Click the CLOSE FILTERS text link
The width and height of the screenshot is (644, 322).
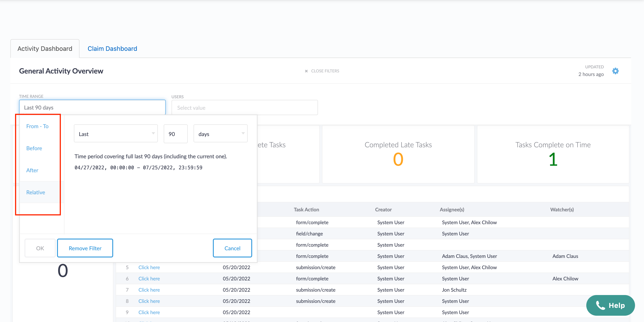coord(325,71)
